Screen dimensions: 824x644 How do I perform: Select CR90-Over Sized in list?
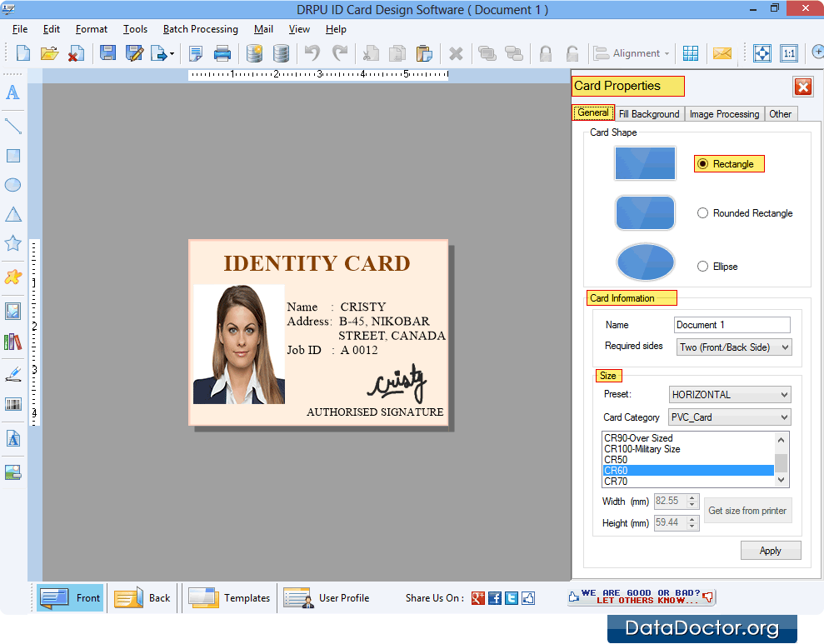[688, 437]
